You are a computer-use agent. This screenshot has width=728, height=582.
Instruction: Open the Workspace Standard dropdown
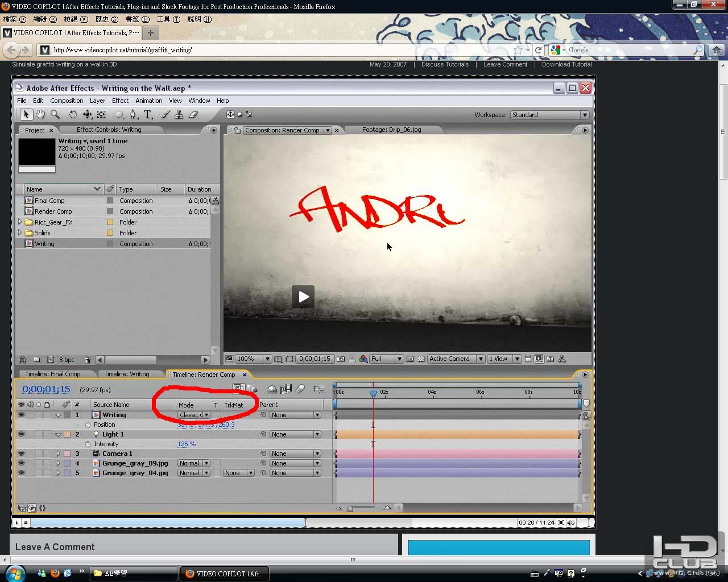[549, 115]
